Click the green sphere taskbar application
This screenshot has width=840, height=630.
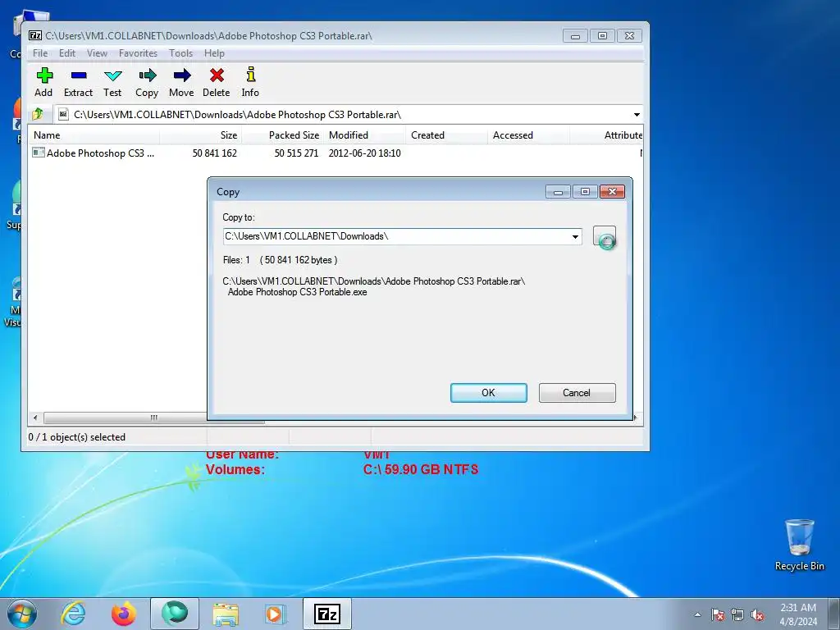pyautogui.click(x=175, y=614)
